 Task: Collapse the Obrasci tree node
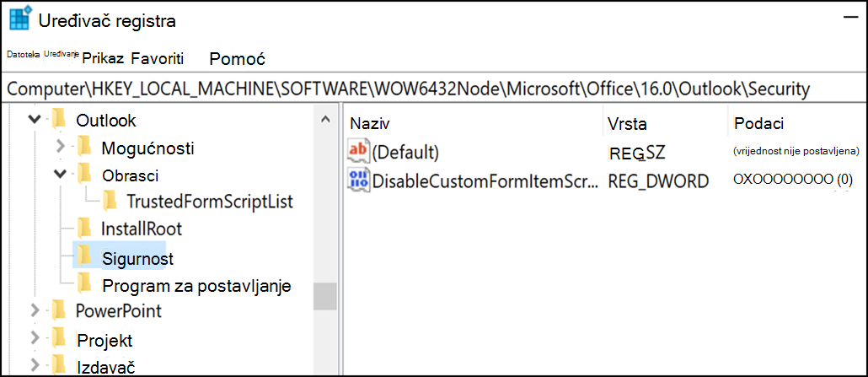click(x=61, y=174)
